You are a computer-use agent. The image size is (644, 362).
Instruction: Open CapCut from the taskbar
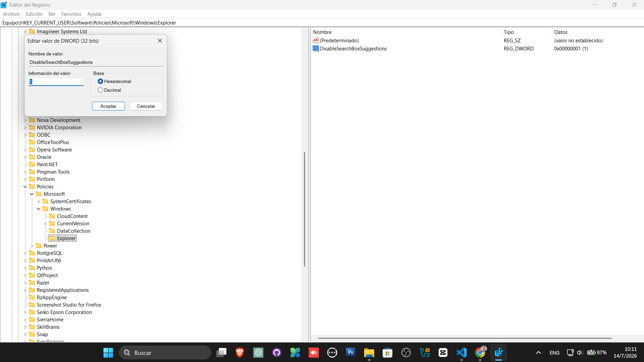443,353
